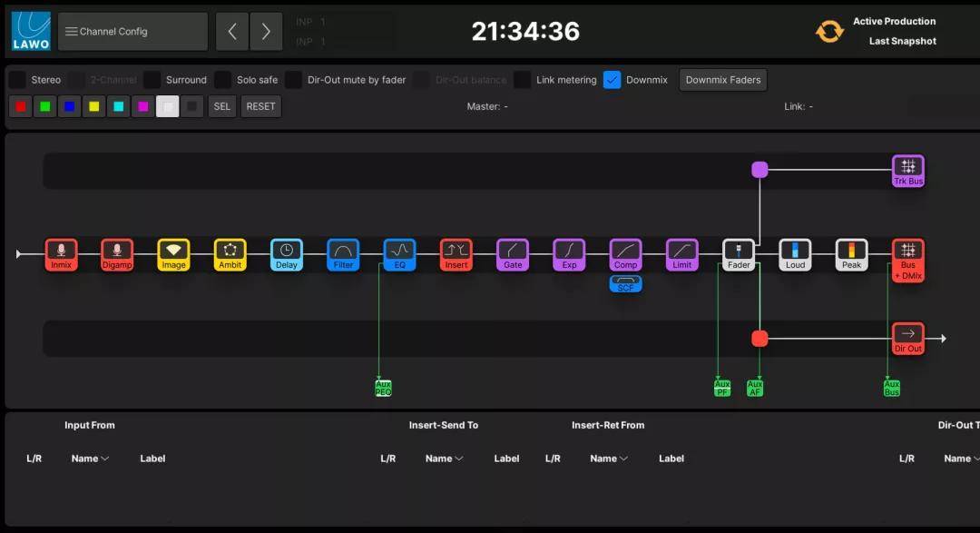Expand Name dropdown under Input From
The width and height of the screenshot is (980, 533).
coord(91,459)
